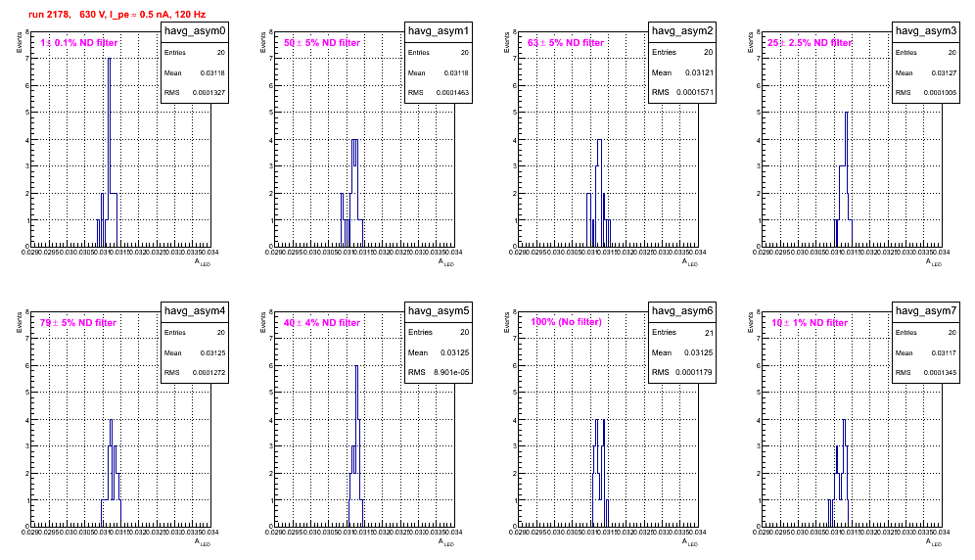Click the 1± 0.1% ND filter label
The height and width of the screenshot is (560, 975).
pos(79,43)
